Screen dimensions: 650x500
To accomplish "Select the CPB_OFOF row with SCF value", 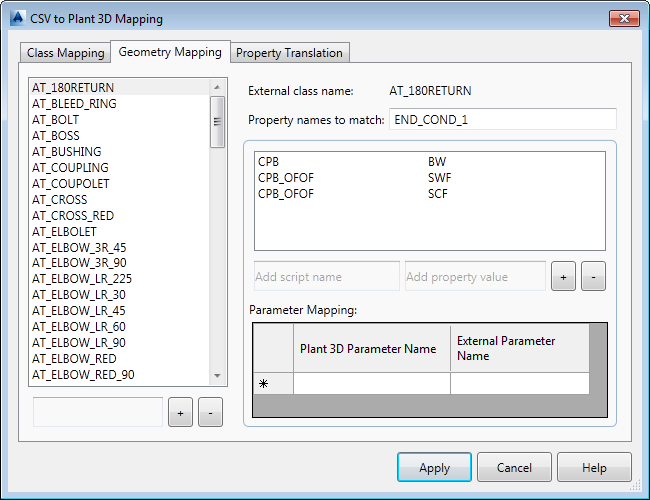I will (429, 194).
